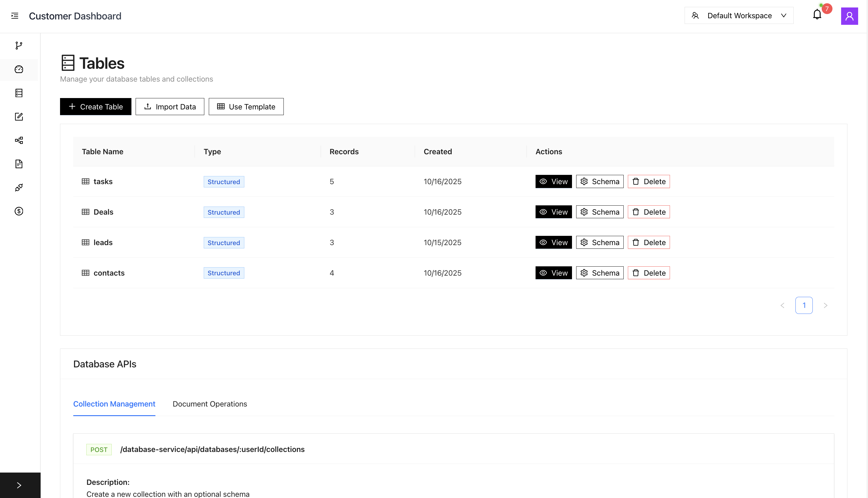The image size is (868, 498).
Task: View the tasks table
Action: point(553,182)
